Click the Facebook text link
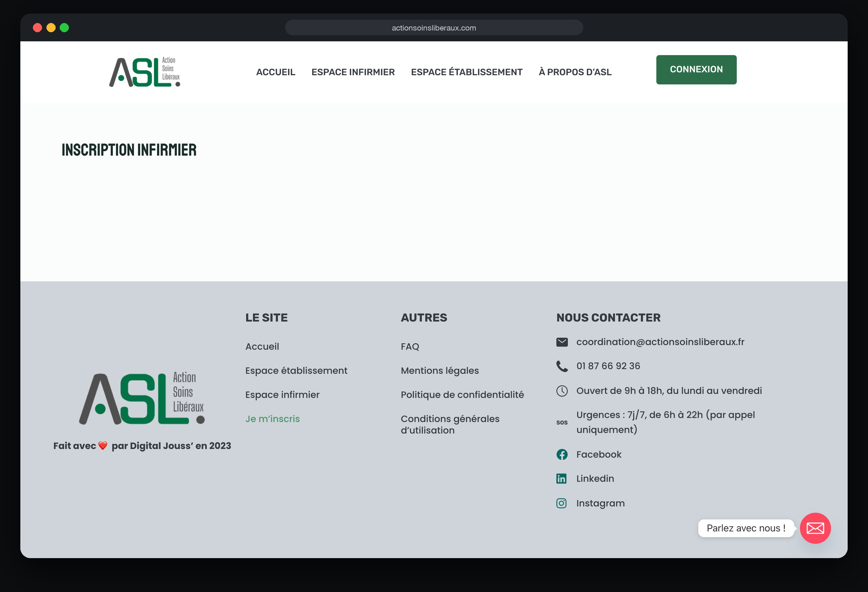Image resolution: width=868 pixels, height=592 pixels. pos(599,454)
